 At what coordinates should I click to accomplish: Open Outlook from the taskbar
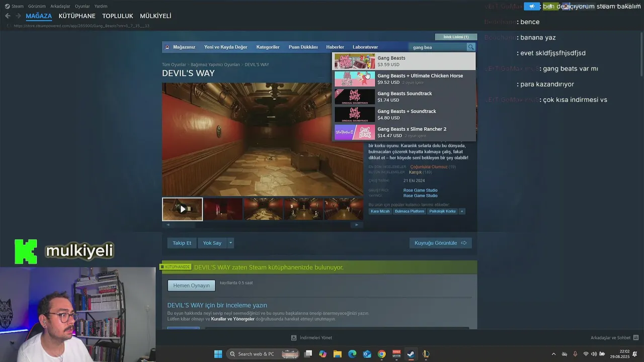click(x=367, y=354)
